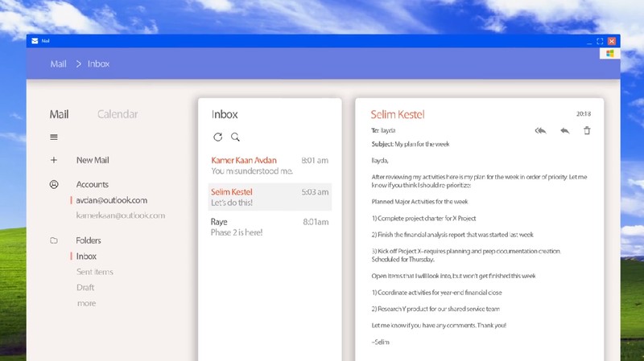Open the Sent items folder
This screenshot has height=361, width=644.
(x=94, y=272)
